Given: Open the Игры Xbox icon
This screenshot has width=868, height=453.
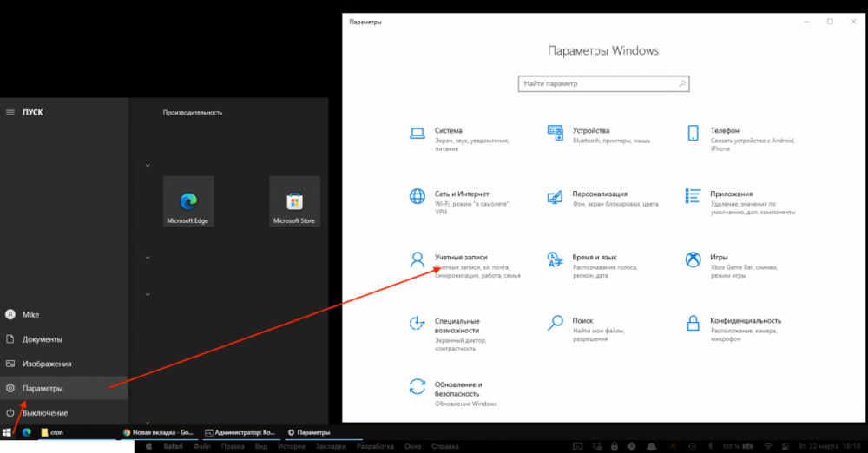Looking at the screenshot, I should click(x=694, y=259).
